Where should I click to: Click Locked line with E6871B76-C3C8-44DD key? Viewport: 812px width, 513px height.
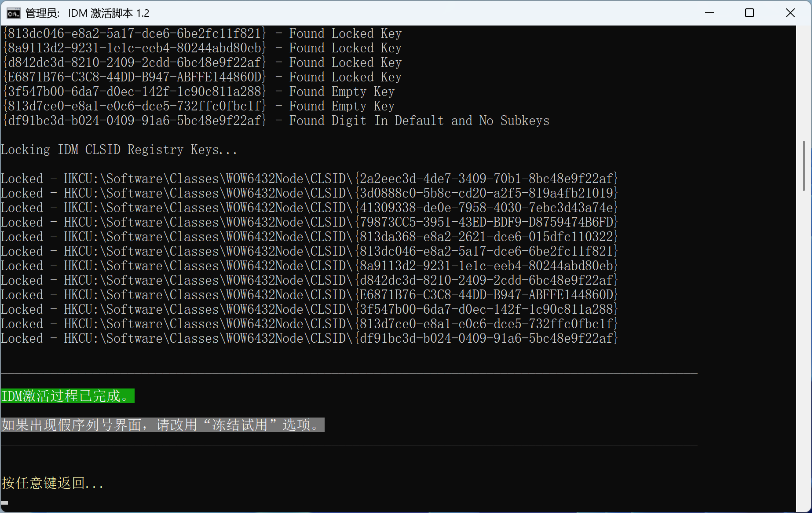[310, 295]
